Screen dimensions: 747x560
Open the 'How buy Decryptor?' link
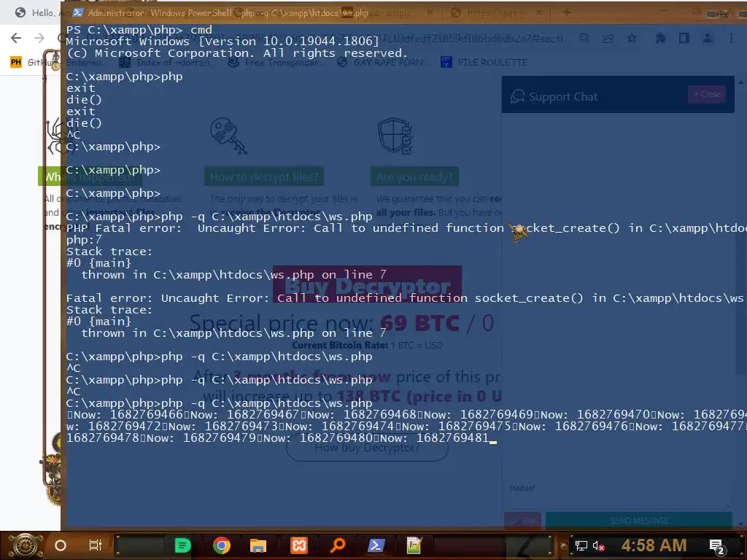[x=367, y=447]
